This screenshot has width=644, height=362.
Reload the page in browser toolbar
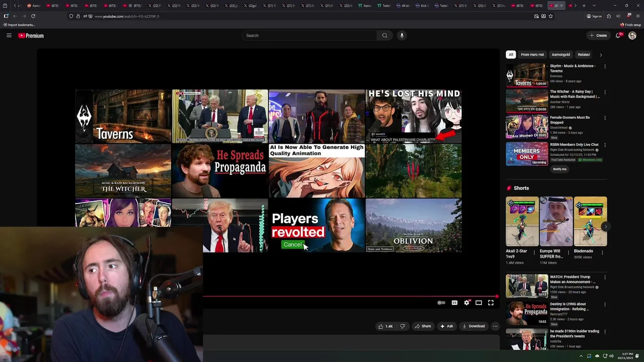point(33,16)
